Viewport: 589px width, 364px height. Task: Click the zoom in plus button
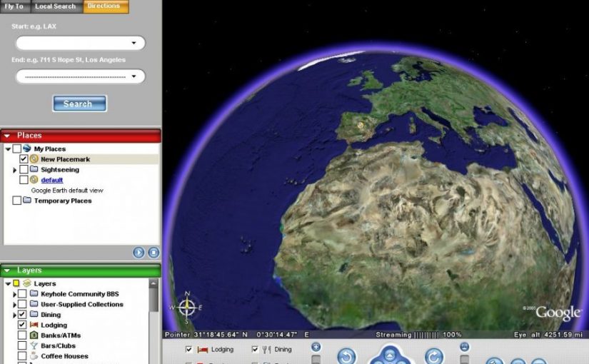point(316,347)
